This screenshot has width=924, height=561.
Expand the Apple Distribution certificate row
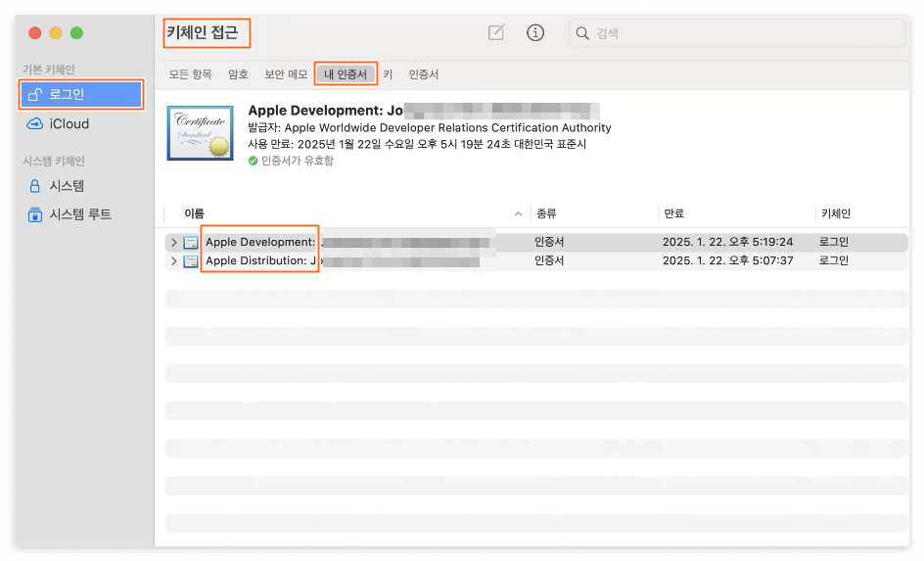click(x=173, y=261)
